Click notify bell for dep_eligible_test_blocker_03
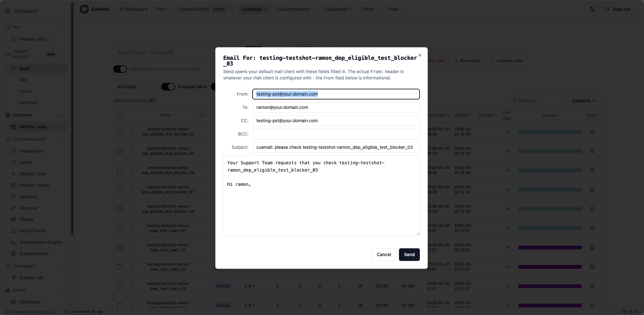Viewport: 644px width, 315px height. [592, 132]
